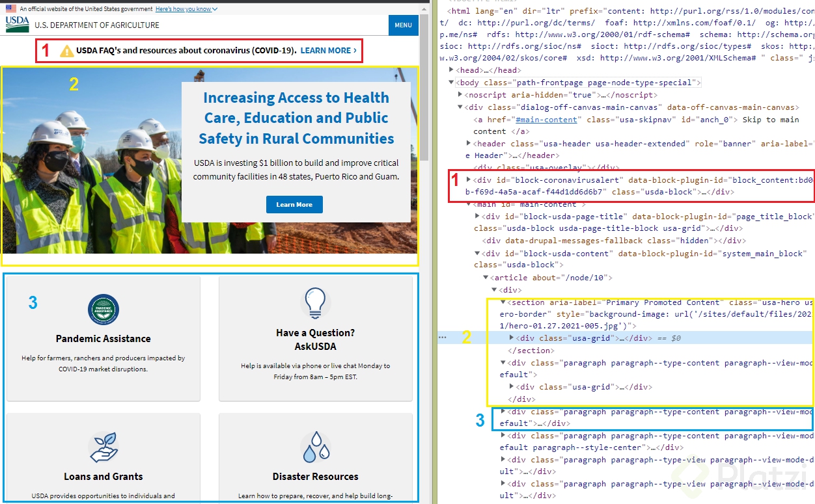815x504 pixels.
Task: Click the AskUSDA description about phone or live chat
Action: (x=316, y=371)
